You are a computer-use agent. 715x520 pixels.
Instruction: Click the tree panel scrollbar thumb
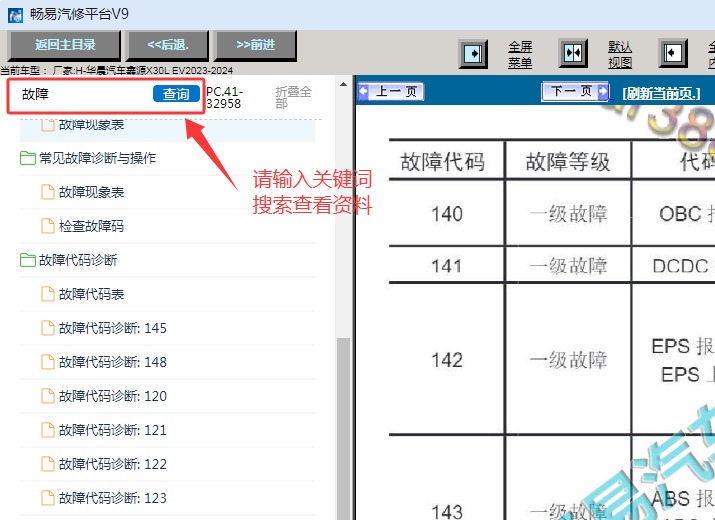(343, 429)
